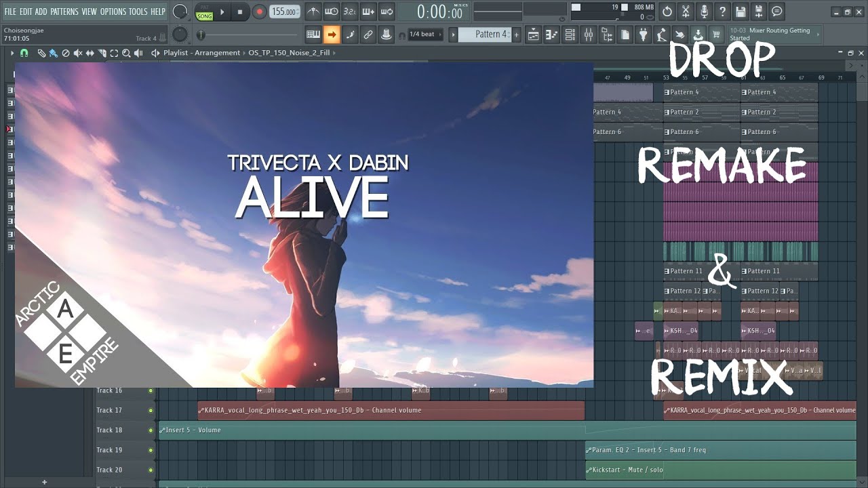868x488 pixels.
Task: Select the Kickstart - Mute / solo clip
Action: (721, 470)
